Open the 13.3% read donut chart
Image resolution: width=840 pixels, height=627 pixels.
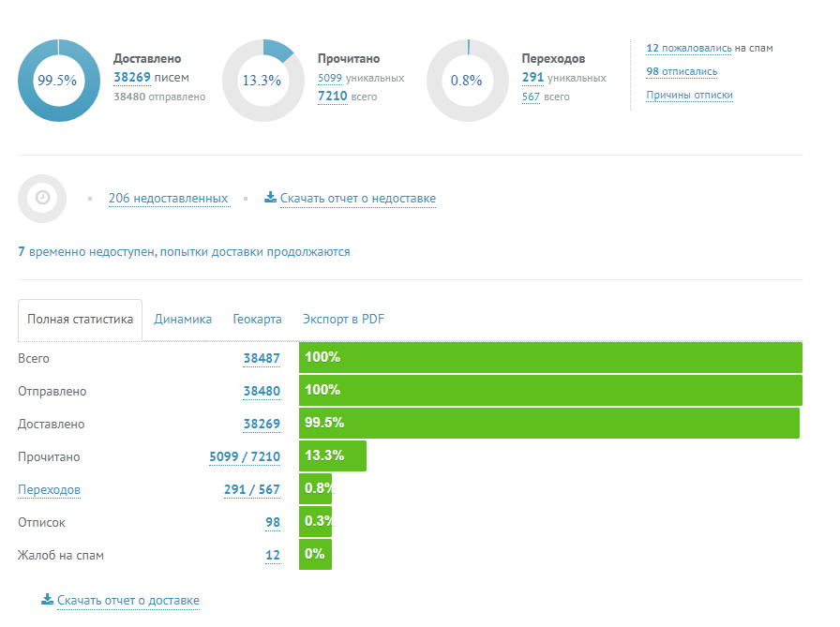[263, 81]
